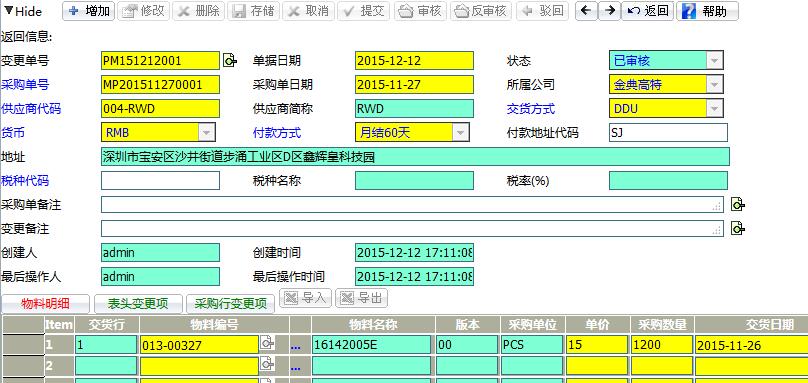808x383 pixels.
Task: Click row 1 采购单位 cell PCS
Action: pyautogui.click(x=532, y=345)
